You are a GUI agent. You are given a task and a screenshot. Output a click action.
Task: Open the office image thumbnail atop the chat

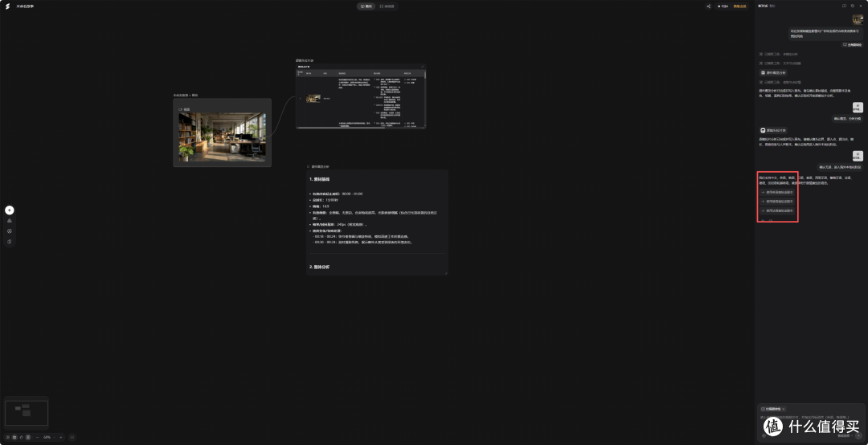(858, 20)
